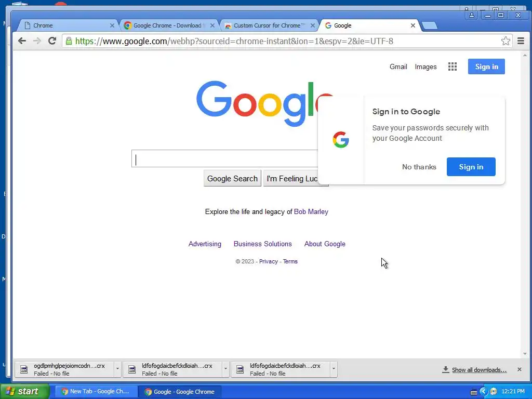Bookmark this page with the star icon
The height and width of the screenshot is (399, 532).
click(x=506, y=41)
